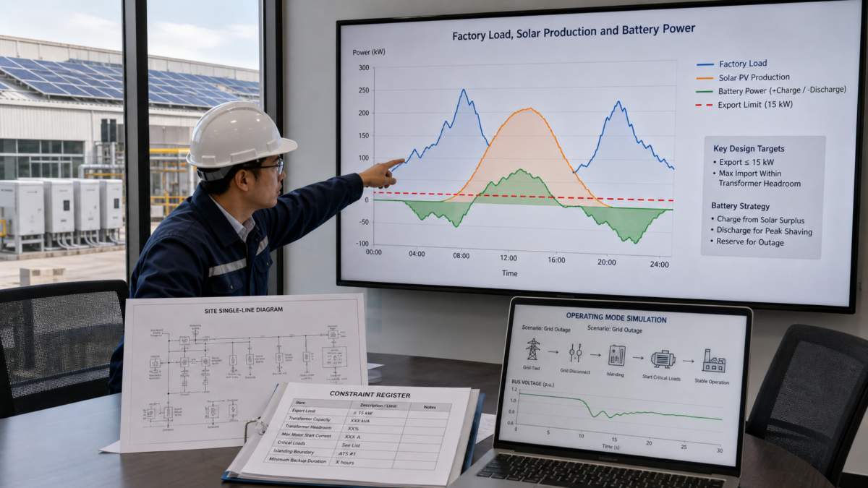Click the Time (s) axis label on laptop
Screen dimensions: 868x488
tap(611, 446)
